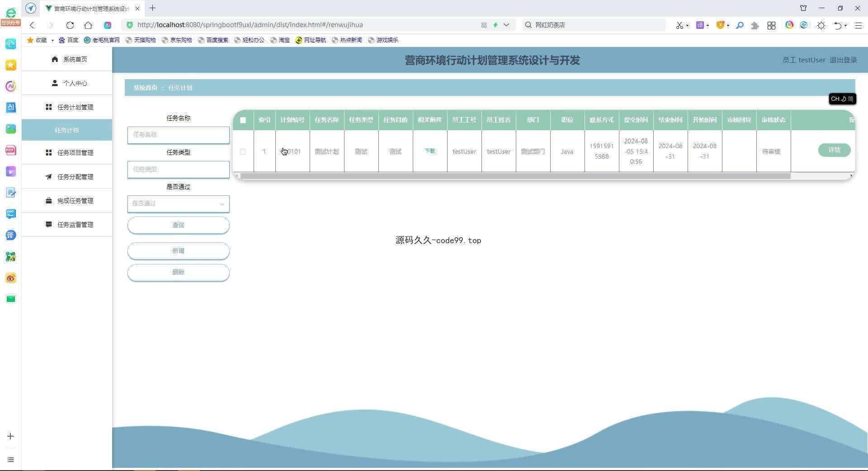Click the lightning speed-mode icon in address bar
Image resolution: width=868 pixels, height=471 pixels.
click(x=495, y=25)
